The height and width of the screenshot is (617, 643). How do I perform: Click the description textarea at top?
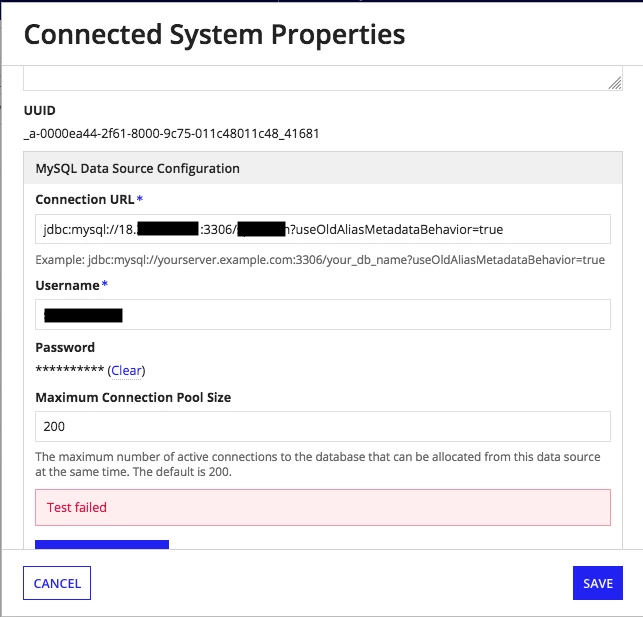pyautogui.click(x=323, y=78)
